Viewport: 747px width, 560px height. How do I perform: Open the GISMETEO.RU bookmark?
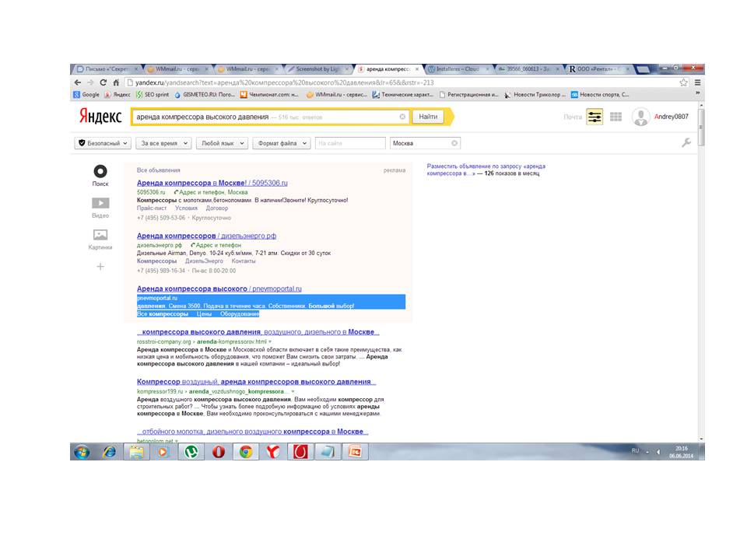click(205, 95)
